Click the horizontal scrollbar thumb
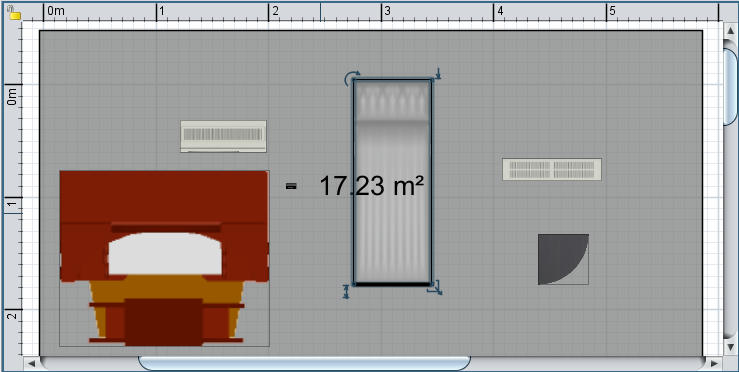Viewport: 739px width, 372px height. coord(304,363)
